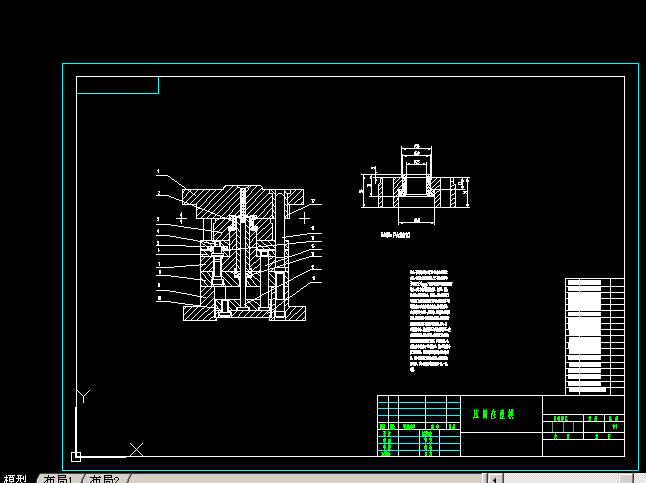
Task: Select the parts list table above the title block
Action: [x=594, y=336]
